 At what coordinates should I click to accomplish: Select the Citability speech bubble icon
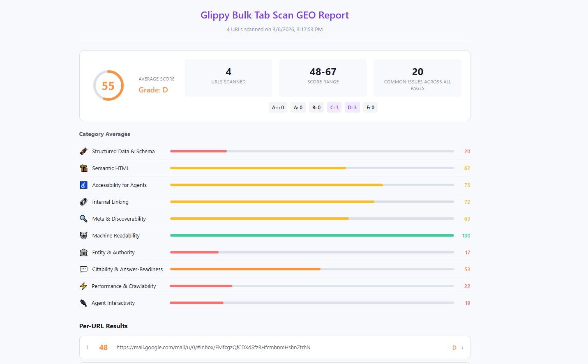[x=83, y=269]
